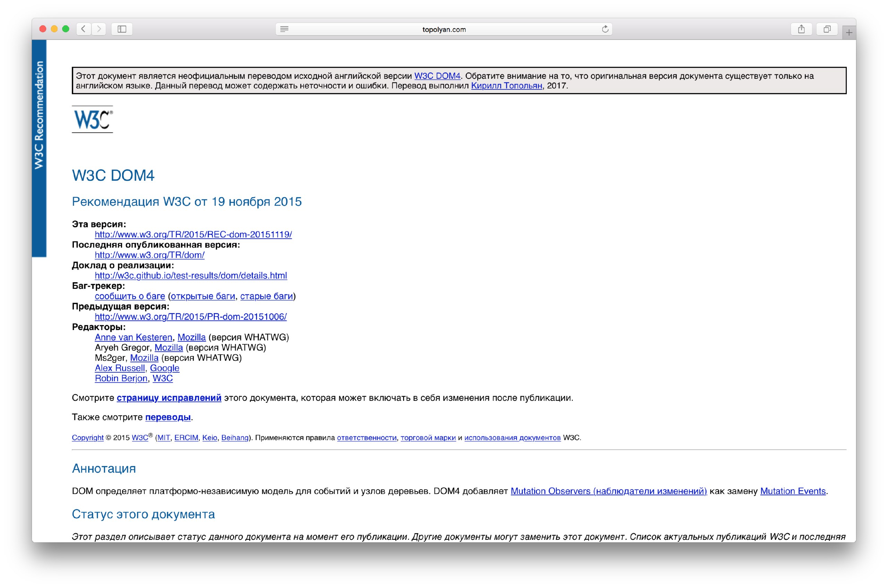Open Mutation Observers (наблюдатели изменений) link
Viewport: 888px width, 588px height.
608,491
